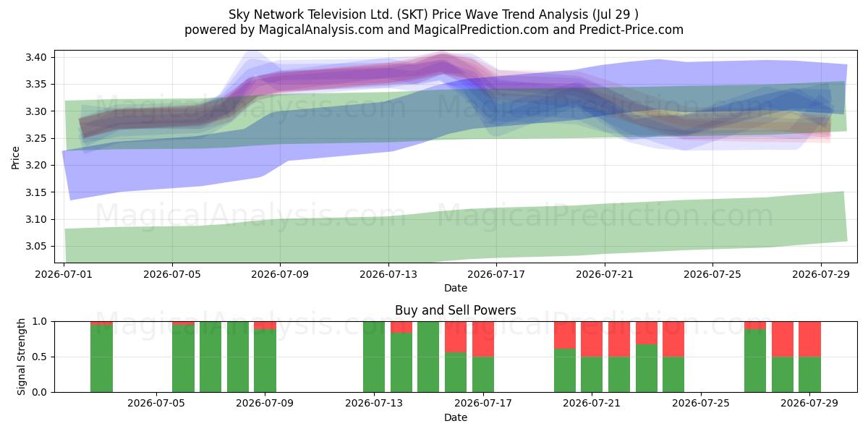Click the 3.40 price axis tick label

click(x=36, y=57)
